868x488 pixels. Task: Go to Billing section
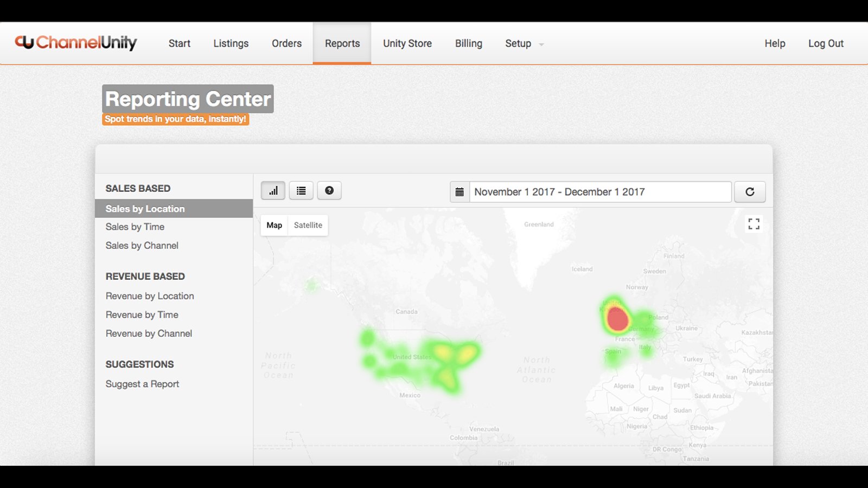469,43
